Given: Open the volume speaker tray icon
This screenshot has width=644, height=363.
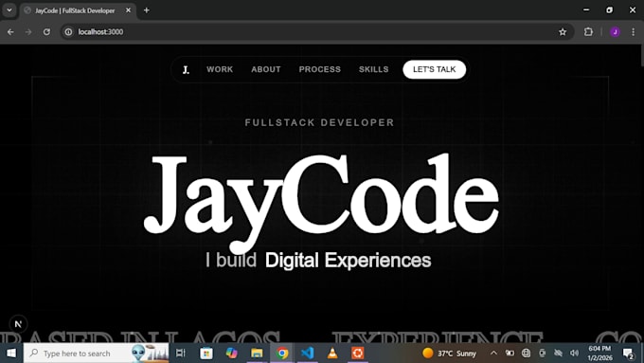Looking at the screenshot, I should (574, 354).
